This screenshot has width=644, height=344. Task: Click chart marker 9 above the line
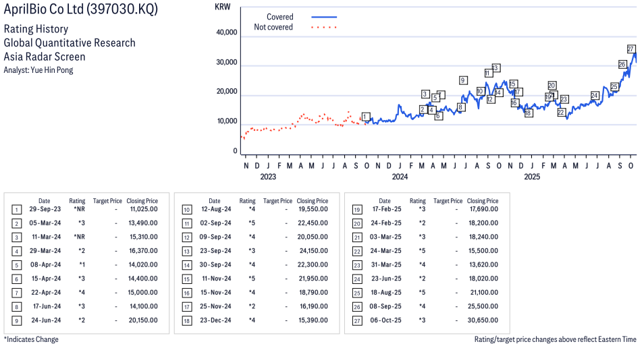(463, 80)
